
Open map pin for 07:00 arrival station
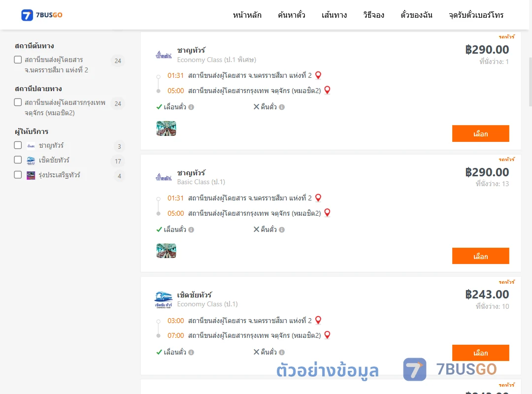tap(328, 335)
